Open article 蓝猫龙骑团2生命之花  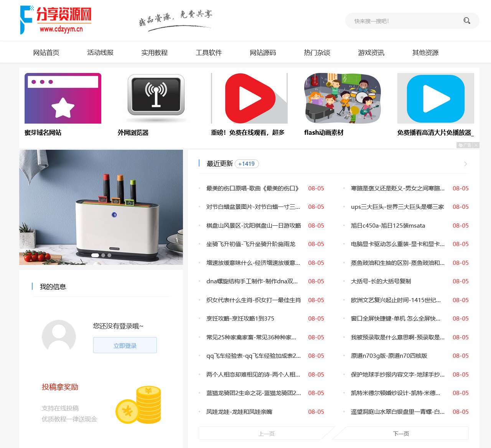click(x=254, y=393)
